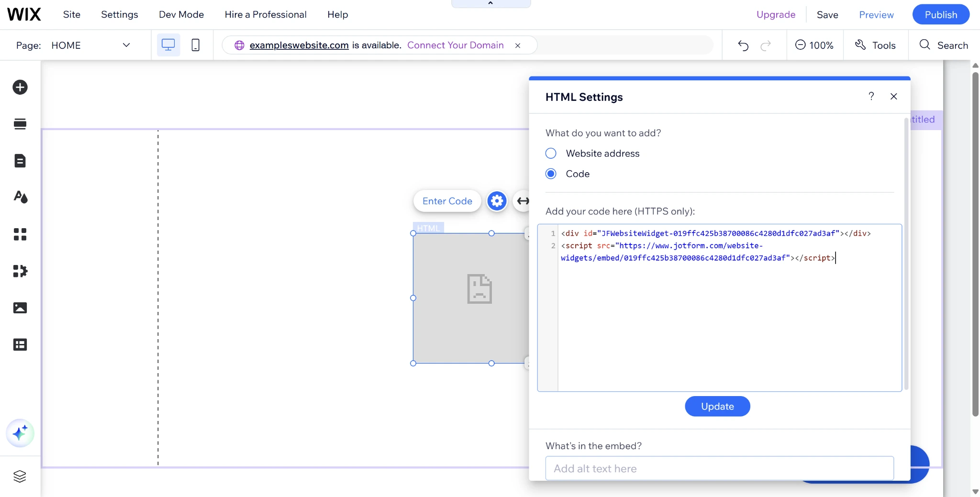The height and width of the screenshot is (497, 980).
Task: Select the Website address radio option
Action: tap(551, 153)
